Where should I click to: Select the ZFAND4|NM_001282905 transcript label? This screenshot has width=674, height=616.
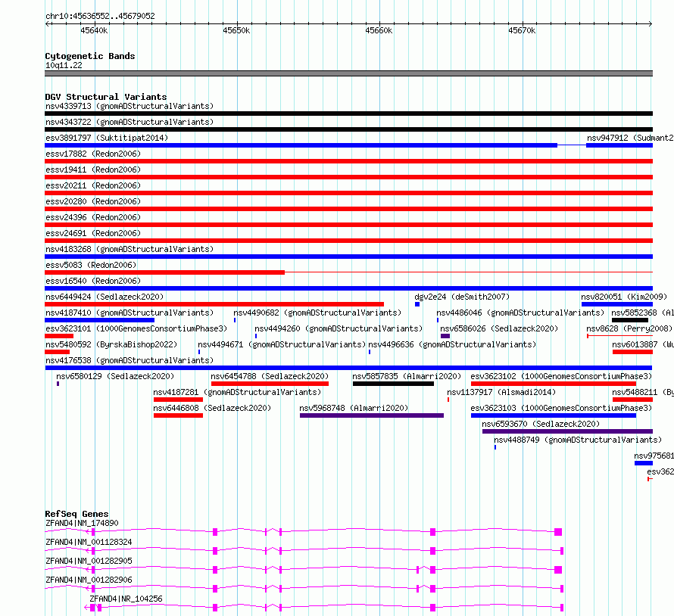89,561
